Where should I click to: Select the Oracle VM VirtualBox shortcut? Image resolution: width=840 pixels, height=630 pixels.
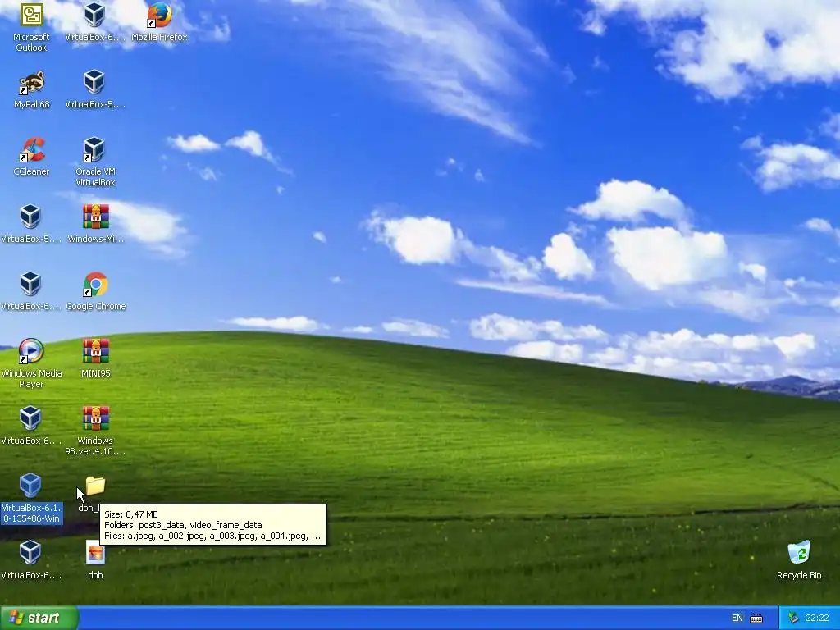coord(95,162)
